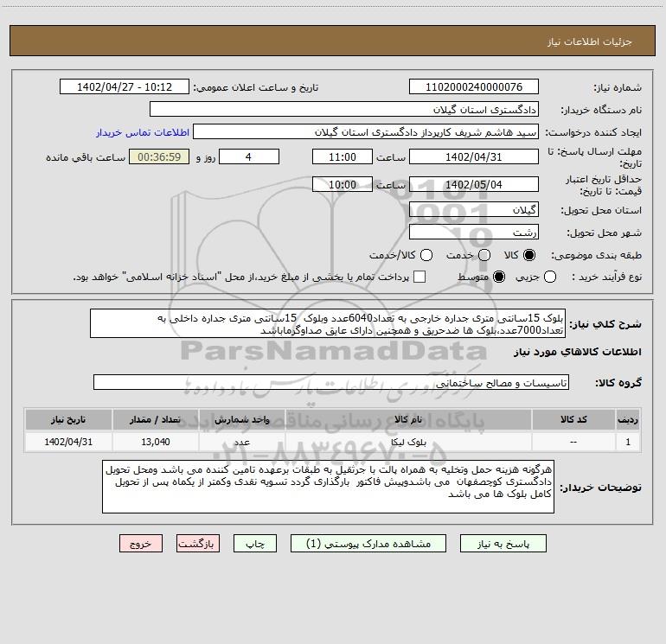This screenshot has height=644, width=666.
Task: Click the چاپ print button
Action: pyautogui.click(x=255, y=544)
